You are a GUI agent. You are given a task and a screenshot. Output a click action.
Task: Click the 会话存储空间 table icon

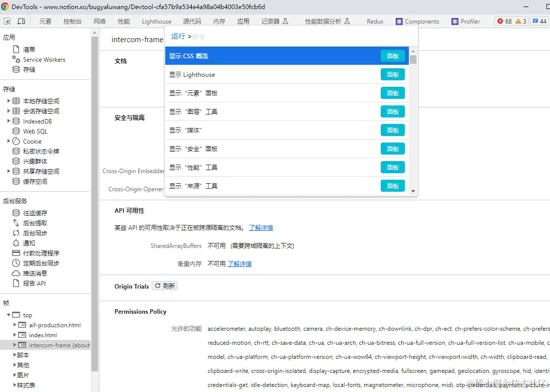[16, 111]
